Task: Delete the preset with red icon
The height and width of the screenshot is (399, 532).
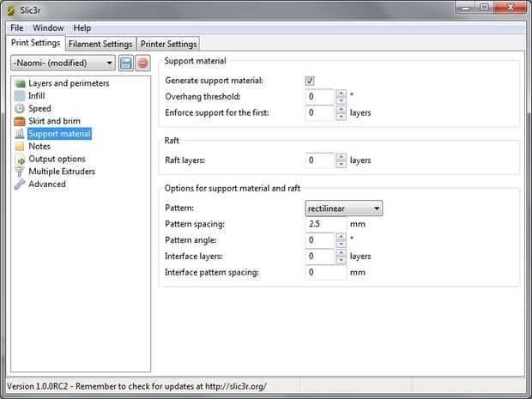Action: pyautogui.click(x=142, y=63)
